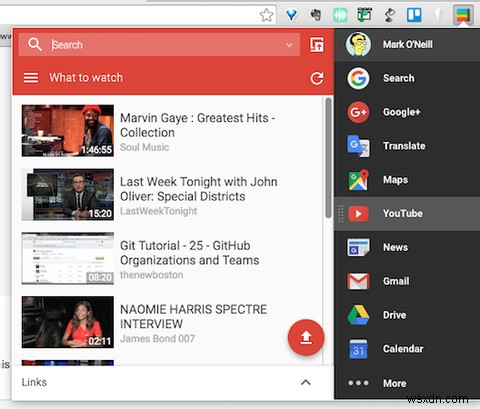This screenshot has width=480, height=409.
Task: Click title Last Week Tonight with John Oliver
Action: 199,189
